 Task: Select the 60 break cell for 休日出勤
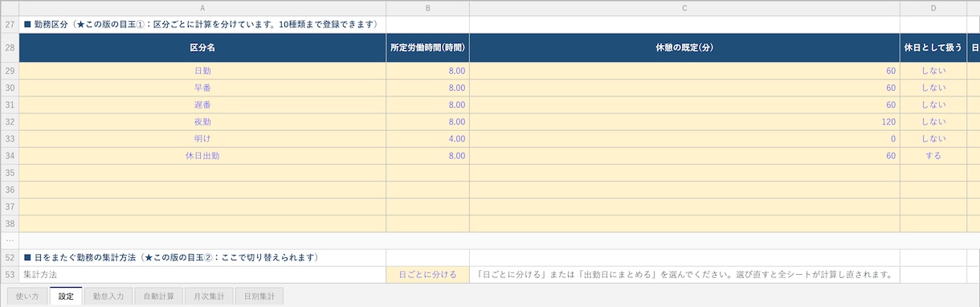pos(684,155)
